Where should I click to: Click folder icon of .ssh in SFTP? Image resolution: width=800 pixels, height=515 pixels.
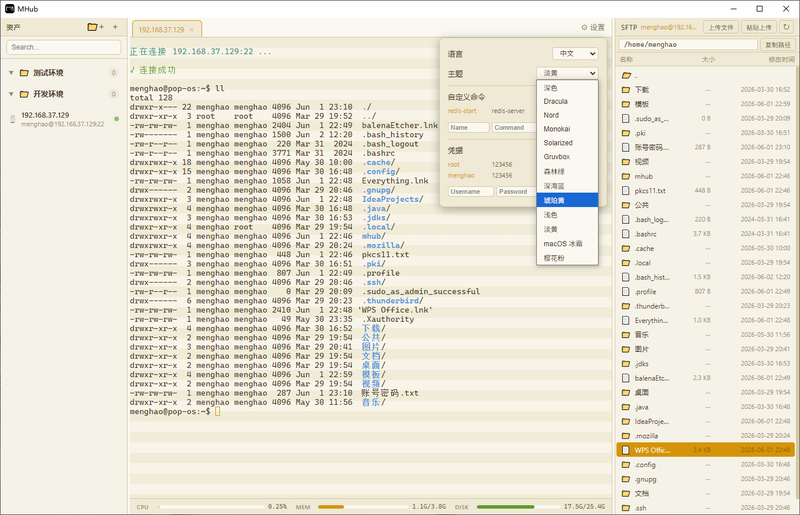[626, 508]
